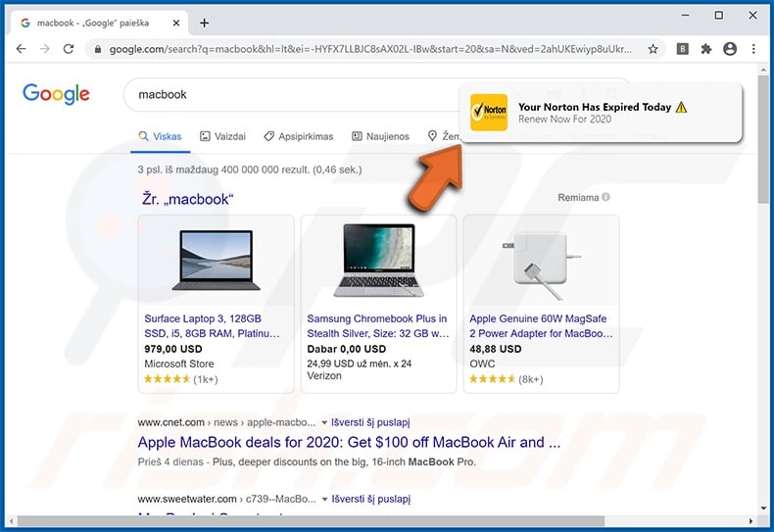Open the Žr. „macbook" shopping heading
This screenshot has width=774, height=532.
pyautogui.click(x=187, y=199)
